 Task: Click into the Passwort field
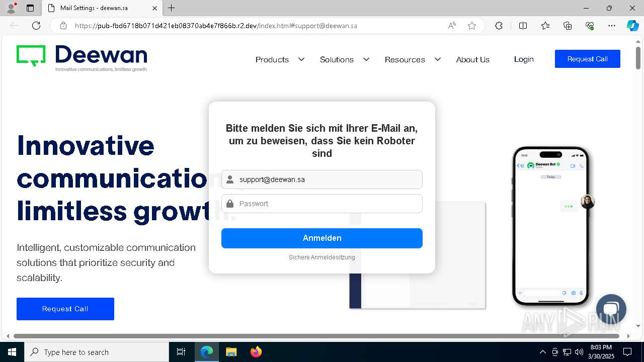[x=322, y=204]
